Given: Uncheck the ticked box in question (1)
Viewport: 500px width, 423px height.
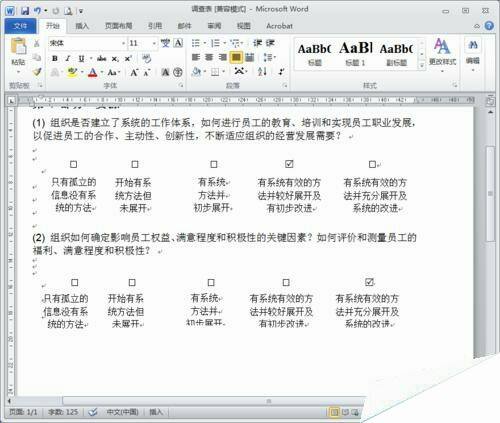Looking at the screenshot, I should click(x=289, y=164).
